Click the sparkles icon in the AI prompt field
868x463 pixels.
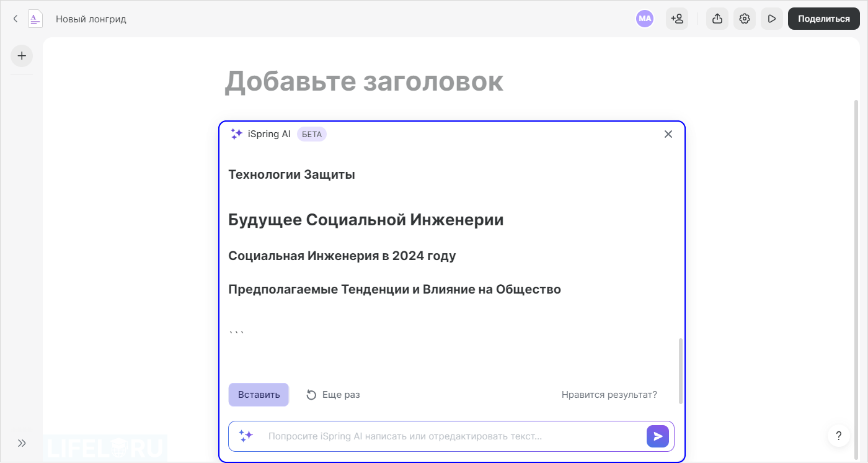coord(246,436)
